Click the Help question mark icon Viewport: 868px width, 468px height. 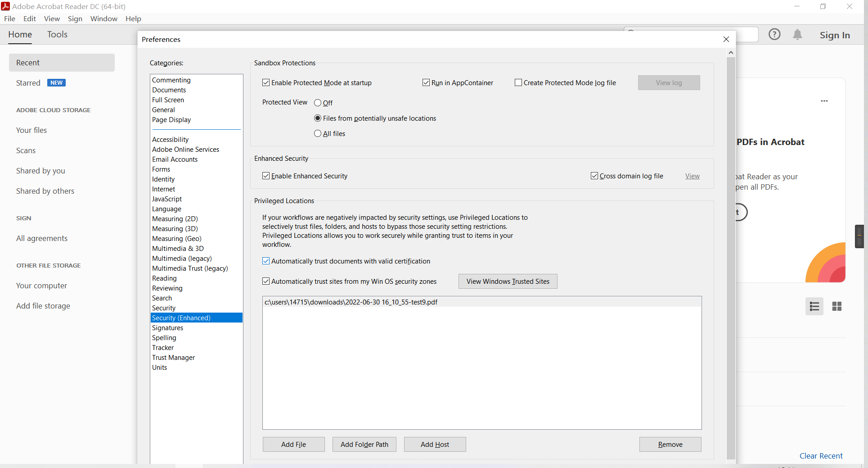(774, 34)
